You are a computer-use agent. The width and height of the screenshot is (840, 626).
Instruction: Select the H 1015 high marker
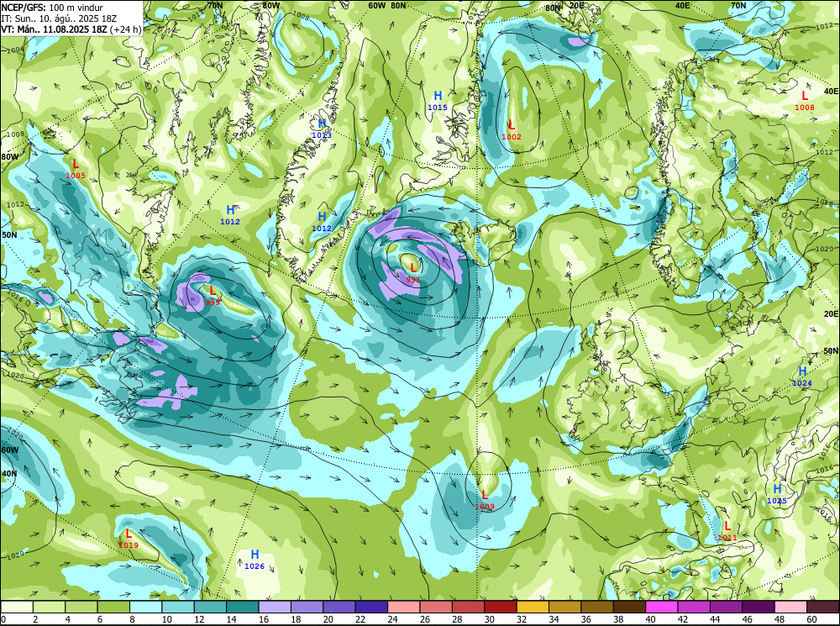point(438,101)
